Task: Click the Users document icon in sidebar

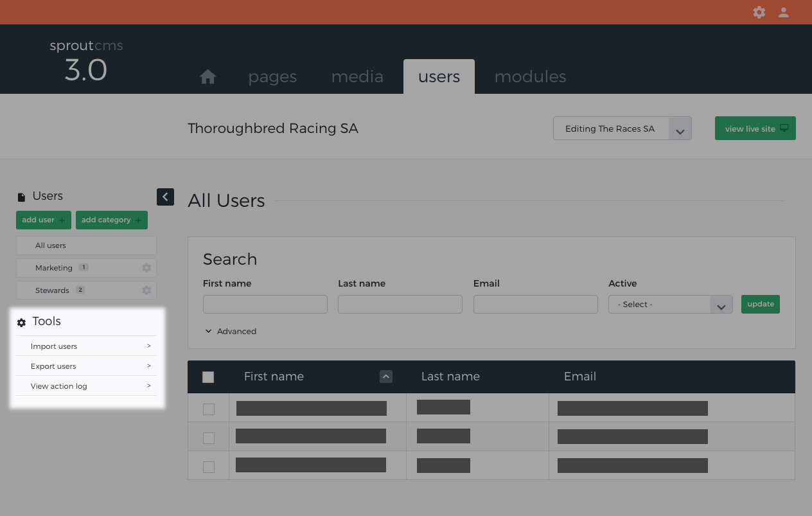Action: pyautogui.click(x=21, y=197)
